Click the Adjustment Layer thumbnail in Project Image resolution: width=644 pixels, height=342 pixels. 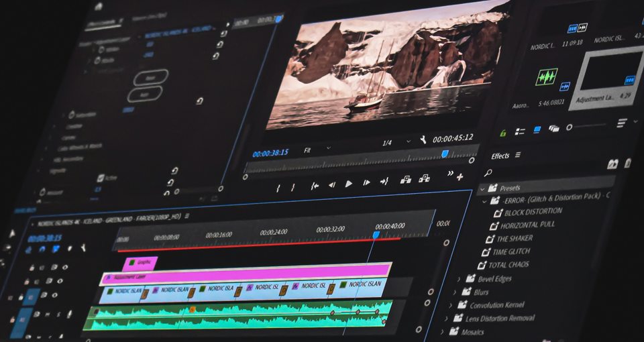click(x=610, y=72)
